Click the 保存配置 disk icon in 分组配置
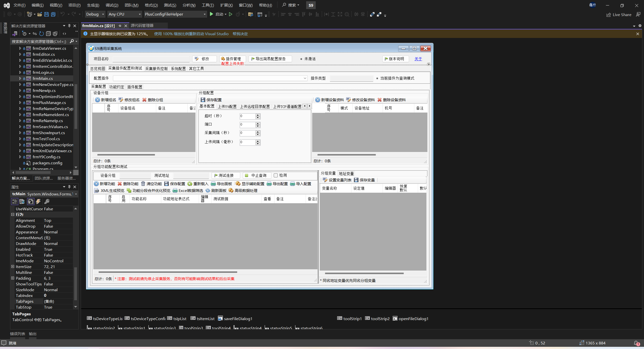This screenshot has height=349, width=644. (203, 100)
